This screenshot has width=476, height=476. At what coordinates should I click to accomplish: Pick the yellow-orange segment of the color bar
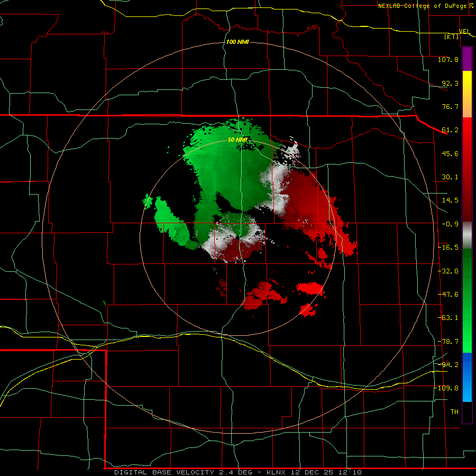point(467,94)
